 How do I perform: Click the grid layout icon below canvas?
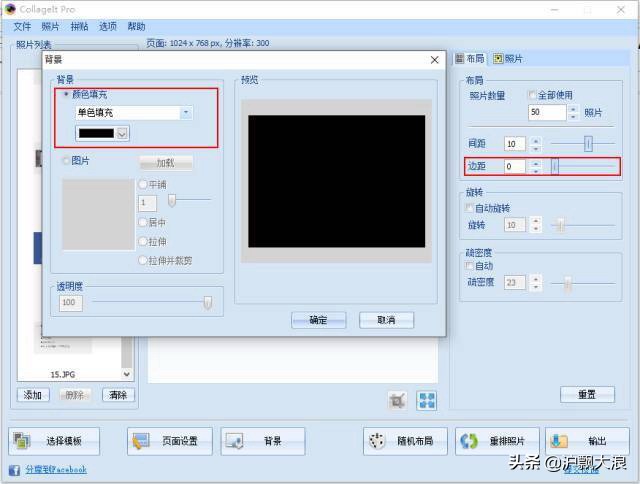click(427, 400)
